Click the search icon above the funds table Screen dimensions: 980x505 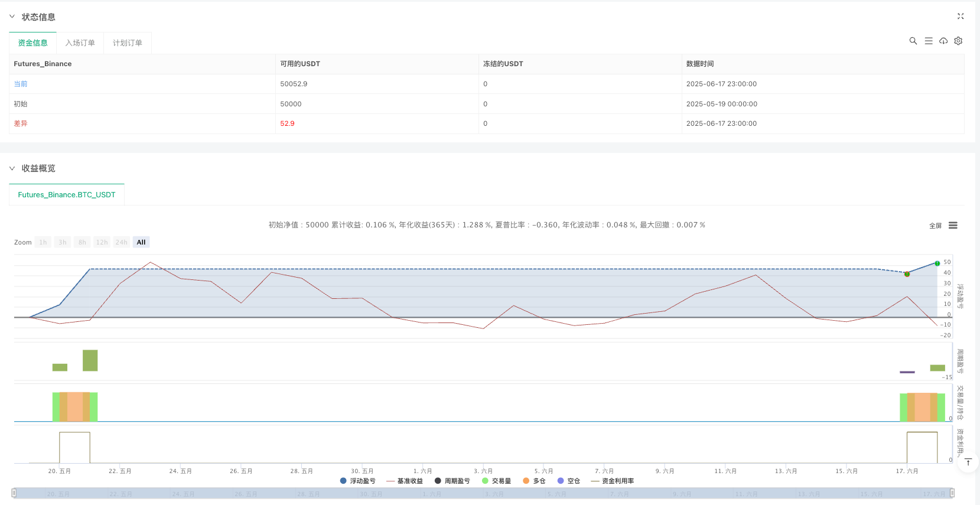click(913, 41)
